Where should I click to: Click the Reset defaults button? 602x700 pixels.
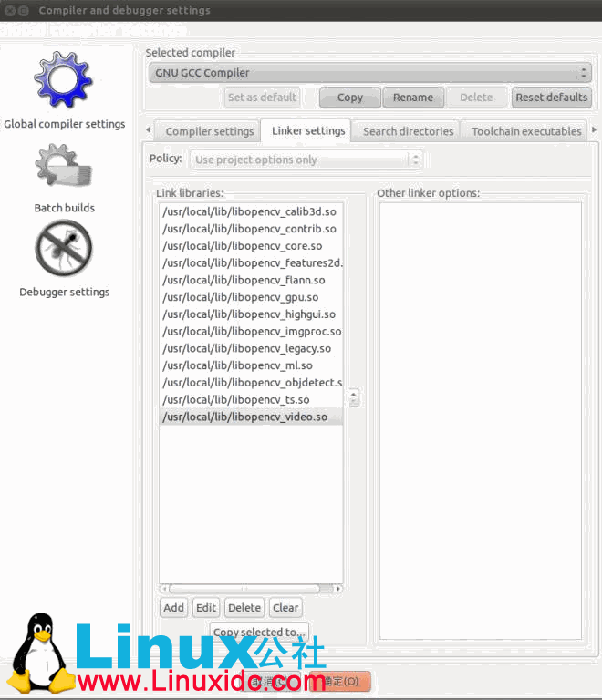[552, 98]
